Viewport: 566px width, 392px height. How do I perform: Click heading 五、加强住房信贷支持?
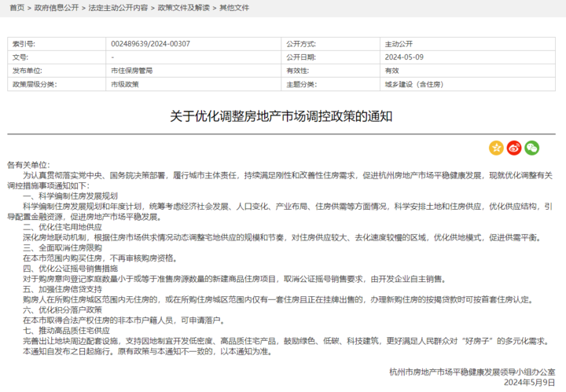(62, 289)
